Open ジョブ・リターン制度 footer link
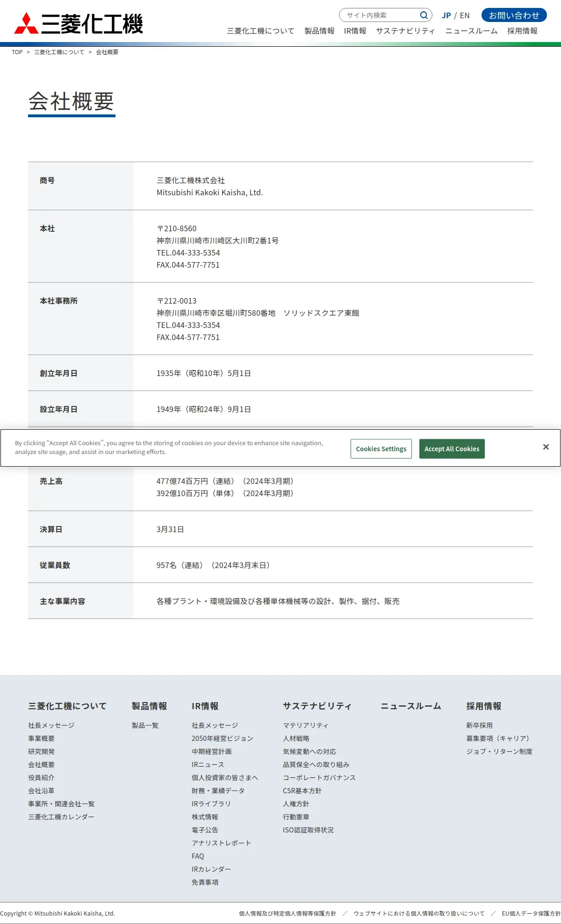The width and height of the screenshot is (561, 924). coord(499,752)
